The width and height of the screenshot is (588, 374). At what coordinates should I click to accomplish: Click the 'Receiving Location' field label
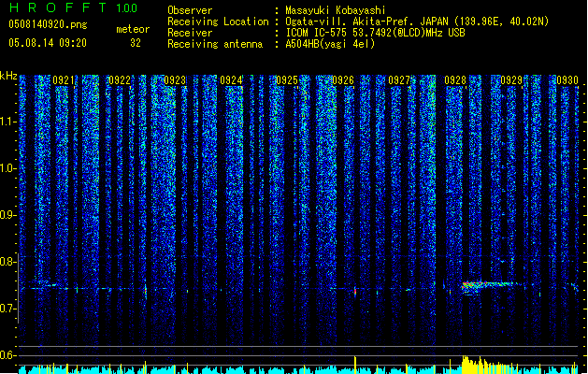tap(218, 22)
